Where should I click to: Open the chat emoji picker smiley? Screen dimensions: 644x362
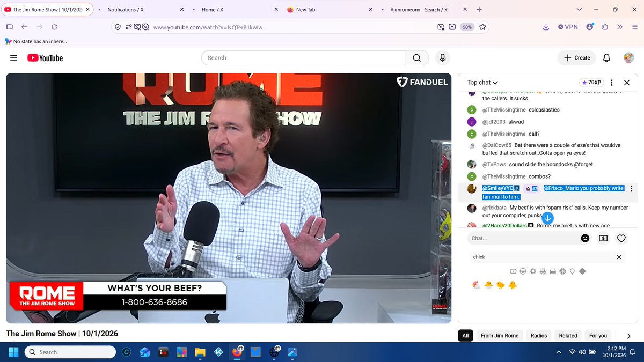coord(585,238)
